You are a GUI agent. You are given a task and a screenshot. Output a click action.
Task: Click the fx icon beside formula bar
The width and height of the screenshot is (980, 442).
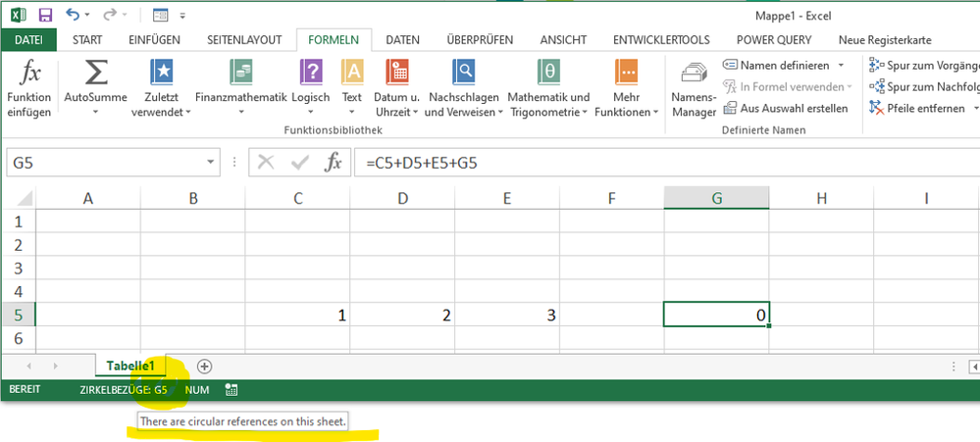(333, 163)
